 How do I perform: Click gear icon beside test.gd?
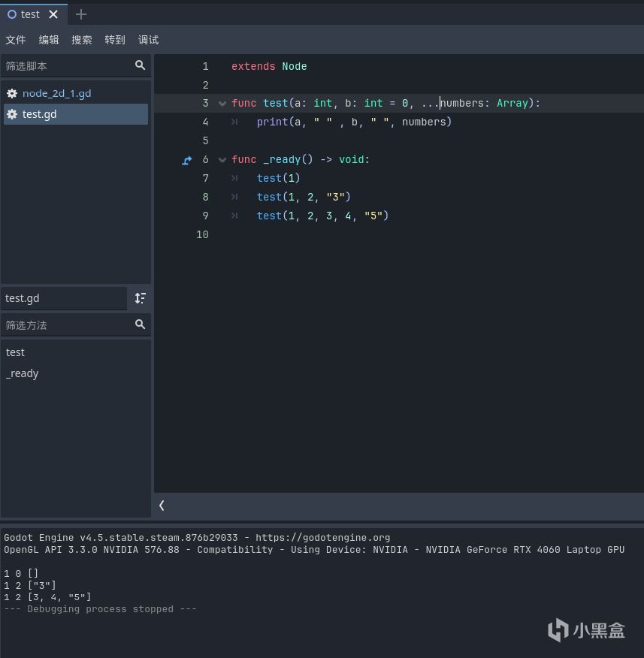coord(12,114)
